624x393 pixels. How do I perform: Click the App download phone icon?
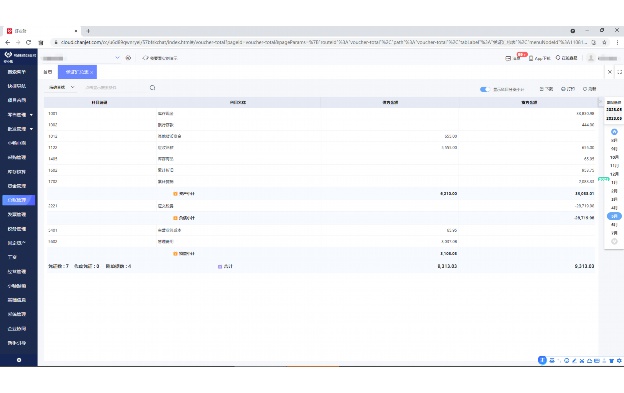point(530,58)
